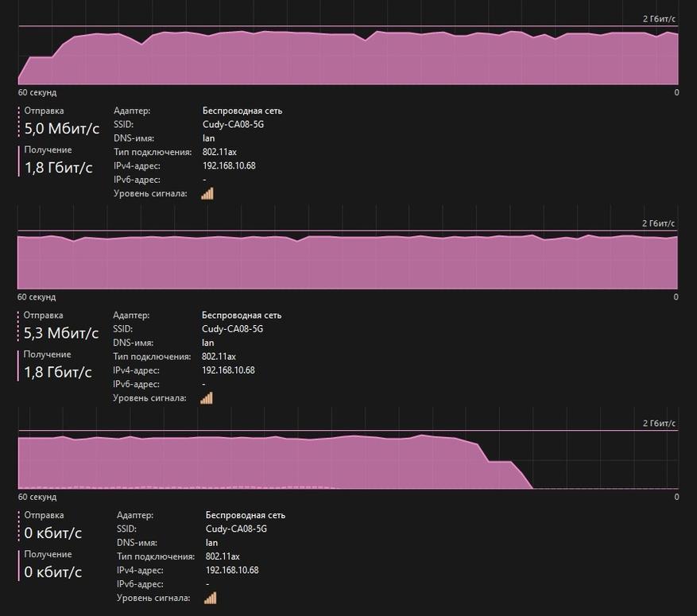Click signal strength bars in the 5,3 Мбит/с panel
The height and width of the screenshot is (616, 697).
coord(207,397)
